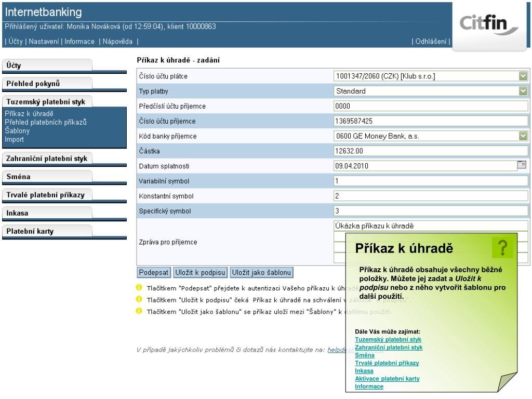Open the Směna sidebar section
The height and width of the screenshot is (399, 532).
(47, 177)
